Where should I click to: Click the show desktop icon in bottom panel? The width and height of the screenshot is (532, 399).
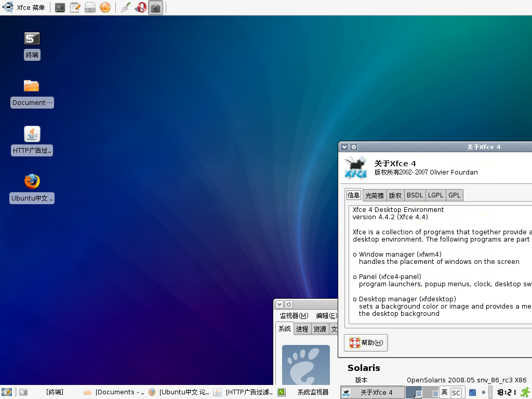tap(6, 392)
